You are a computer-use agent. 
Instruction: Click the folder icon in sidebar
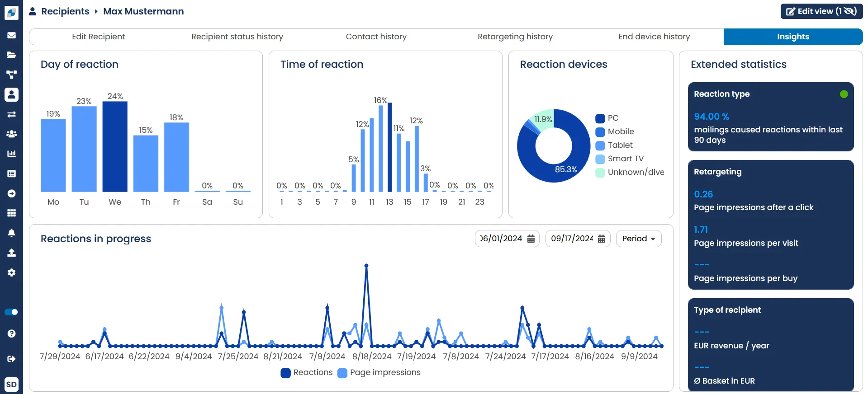11,55
